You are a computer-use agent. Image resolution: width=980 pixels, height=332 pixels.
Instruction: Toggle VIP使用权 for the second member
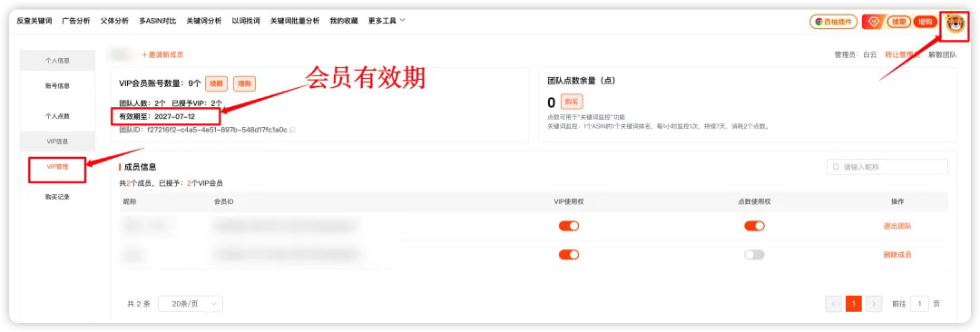pos(569,255)
